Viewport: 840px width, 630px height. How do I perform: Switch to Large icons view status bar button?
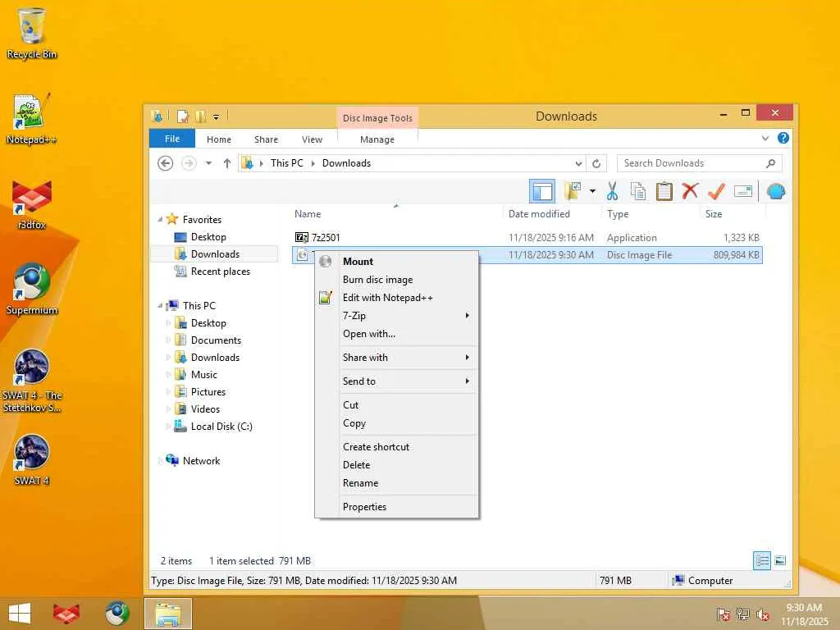780,561
